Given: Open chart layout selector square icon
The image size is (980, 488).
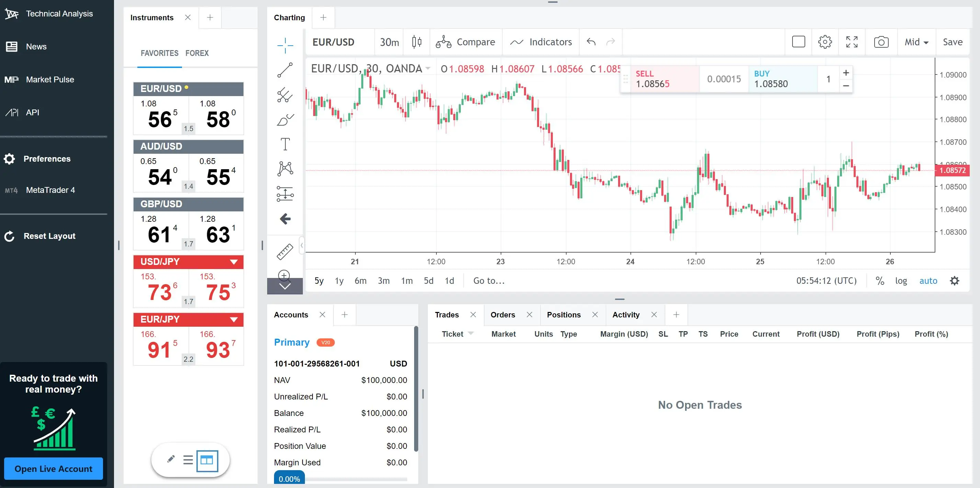Looking at the screenshot, I should (799, 42).
